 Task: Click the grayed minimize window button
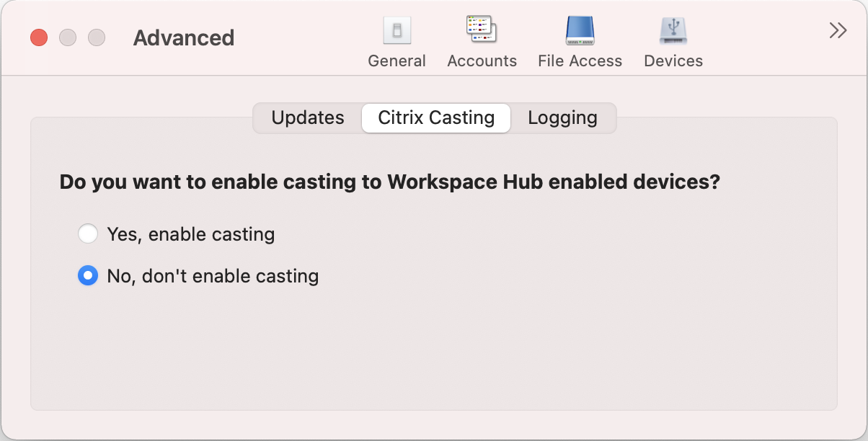click(x=68, y=37)
